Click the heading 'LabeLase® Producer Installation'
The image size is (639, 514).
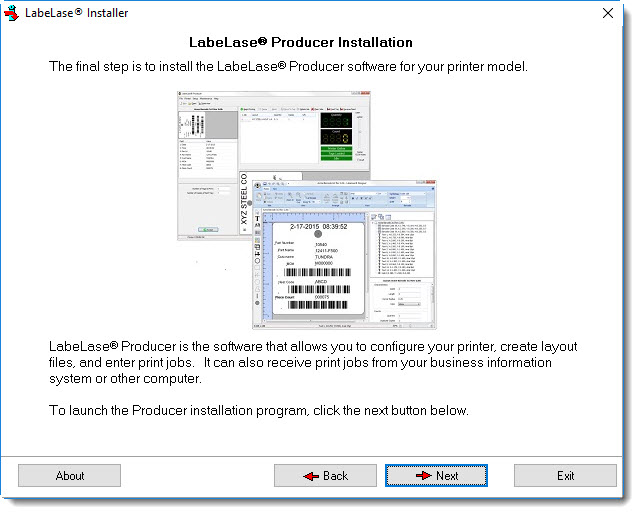301,42
